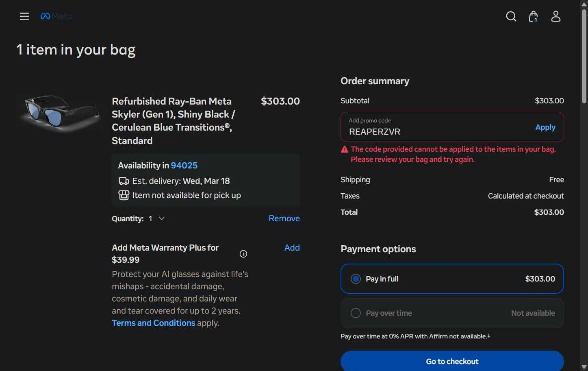Screen dimensions: 588x371
Task: Expand the Quantity dropdown
Action: click(x=156, y=219)
